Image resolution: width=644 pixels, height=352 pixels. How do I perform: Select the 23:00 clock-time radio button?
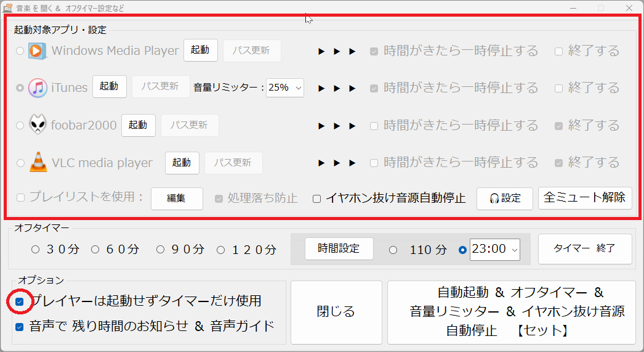pos(462,250)
